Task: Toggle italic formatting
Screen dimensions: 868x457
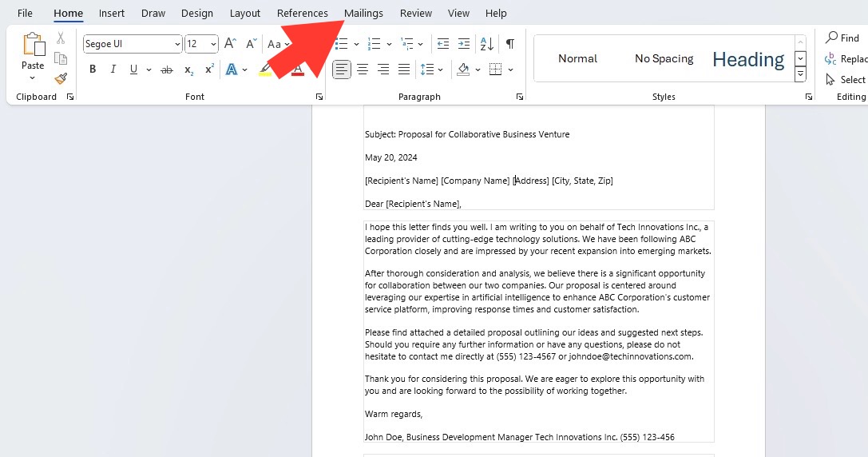Action: tap(113, 70)
